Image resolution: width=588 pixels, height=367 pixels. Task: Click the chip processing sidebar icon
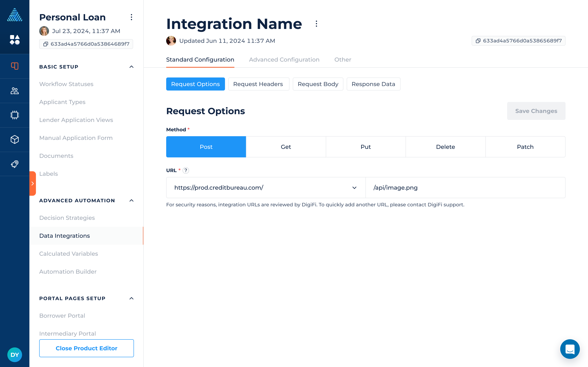click(x=14, y=115)
